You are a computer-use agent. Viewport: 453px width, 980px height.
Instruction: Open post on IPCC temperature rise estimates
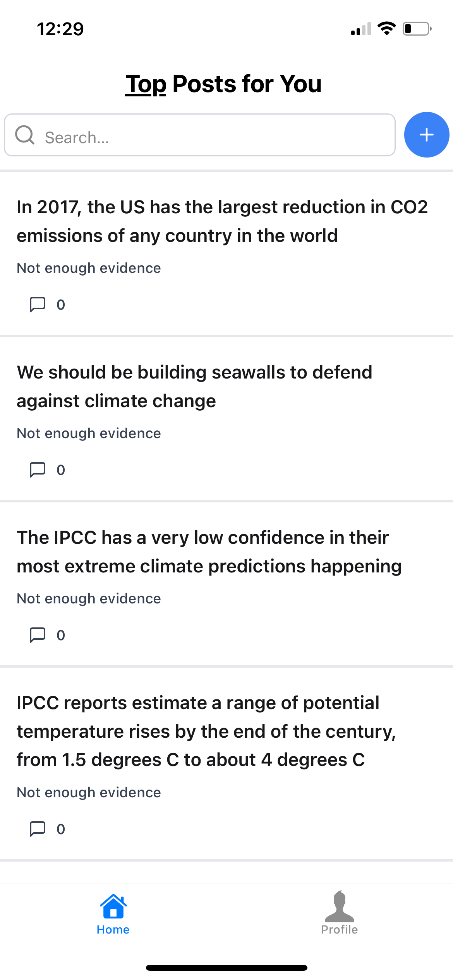click(206, 732)
